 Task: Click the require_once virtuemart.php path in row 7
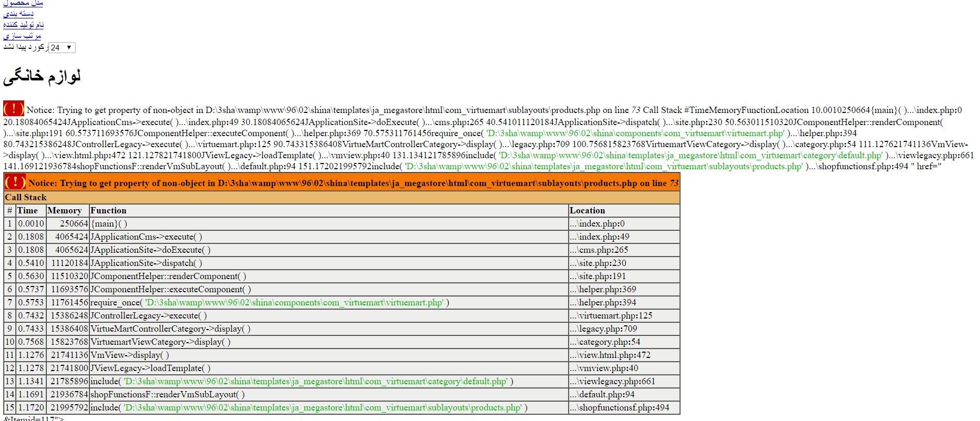(294, 302)
